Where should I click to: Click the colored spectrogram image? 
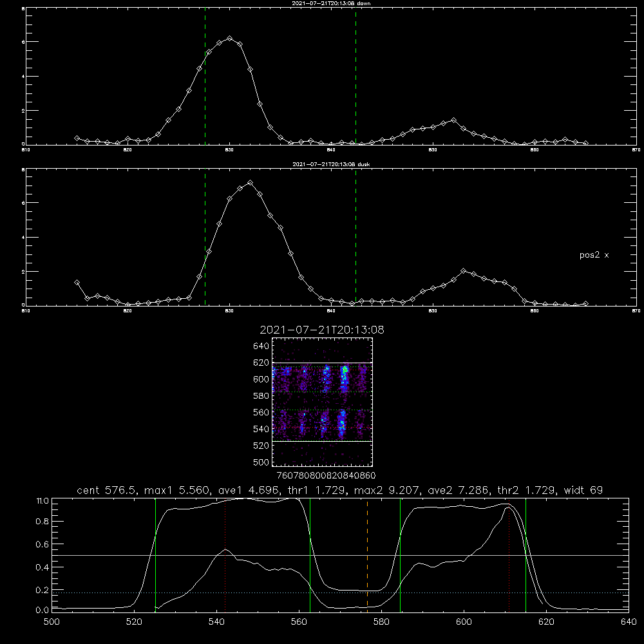(x=322, y=402)
